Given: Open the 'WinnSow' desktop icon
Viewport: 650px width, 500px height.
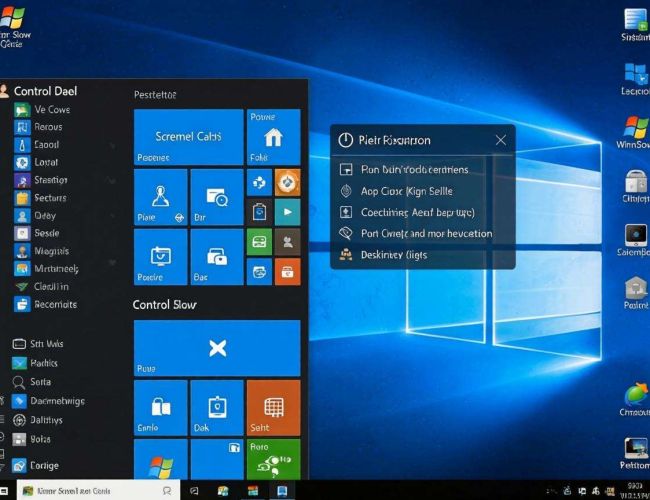Looking at the screenshot, I should (x=634, y=133).
